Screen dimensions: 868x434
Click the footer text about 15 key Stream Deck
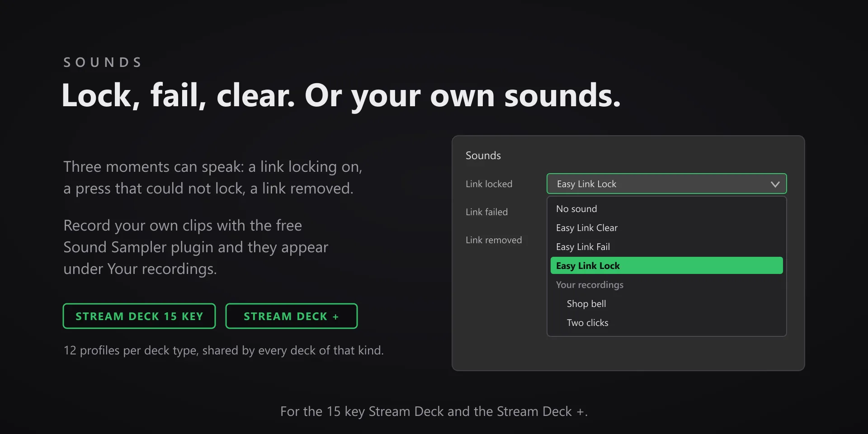(x=434, y=411)
